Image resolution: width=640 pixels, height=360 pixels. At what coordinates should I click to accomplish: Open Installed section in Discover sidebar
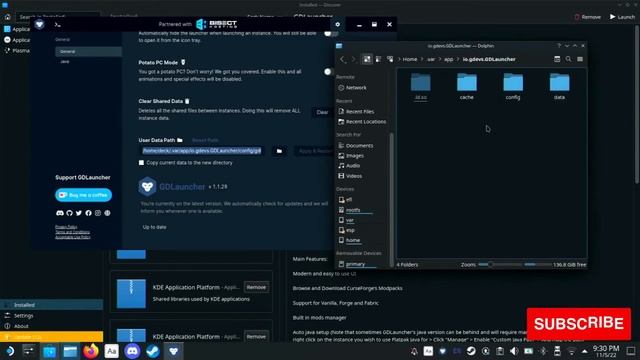pyautogui.click(x=51, y=305)
